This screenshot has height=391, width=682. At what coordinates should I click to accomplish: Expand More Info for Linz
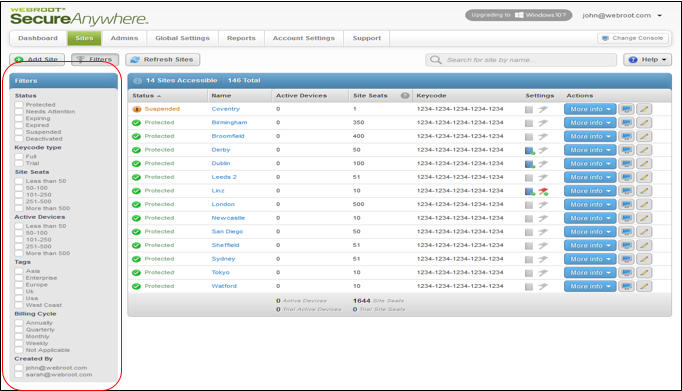click(590, 191)
